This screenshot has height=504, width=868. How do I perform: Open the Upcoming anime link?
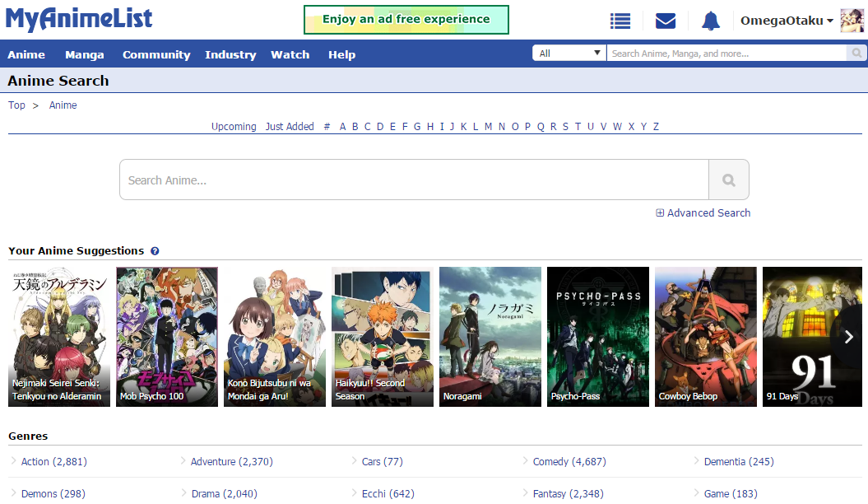(x=234, y=126)
